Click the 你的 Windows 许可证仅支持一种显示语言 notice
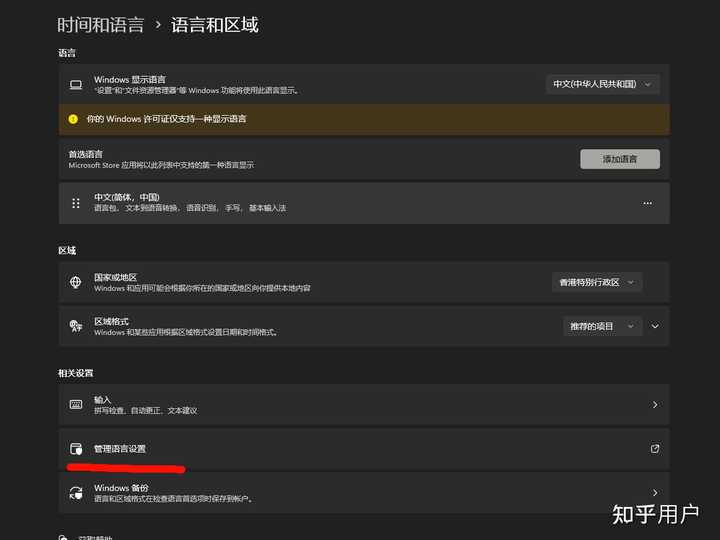 [364, 119]
